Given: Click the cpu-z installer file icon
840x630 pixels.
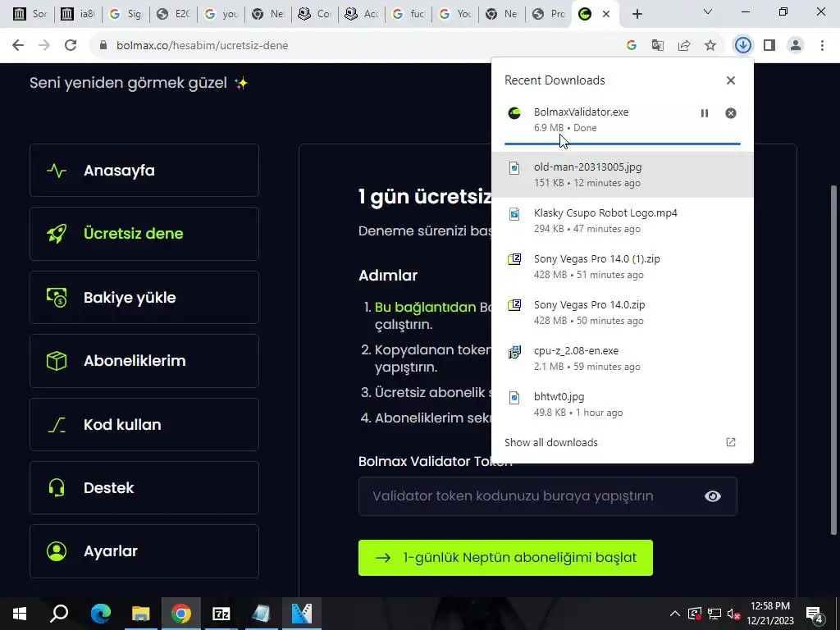Looking at the screenshot, I should pyautogui.click(x=514, y=351).
